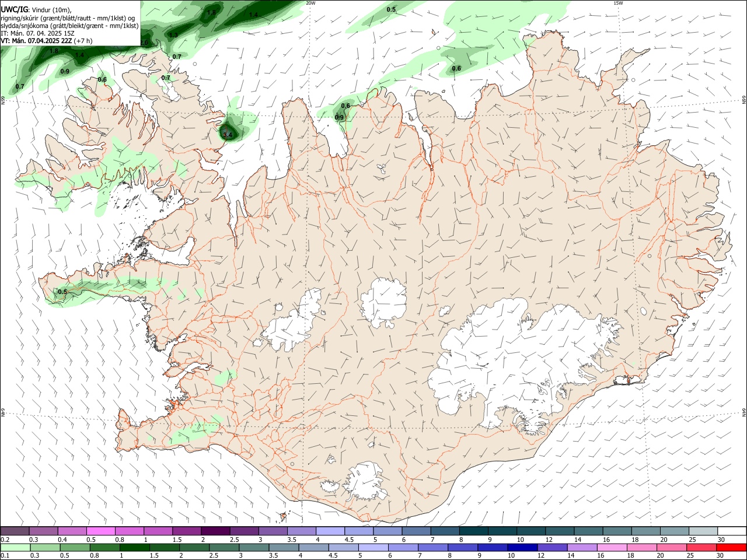Select the darkest green swatch labelled 1

coord(135,548)
